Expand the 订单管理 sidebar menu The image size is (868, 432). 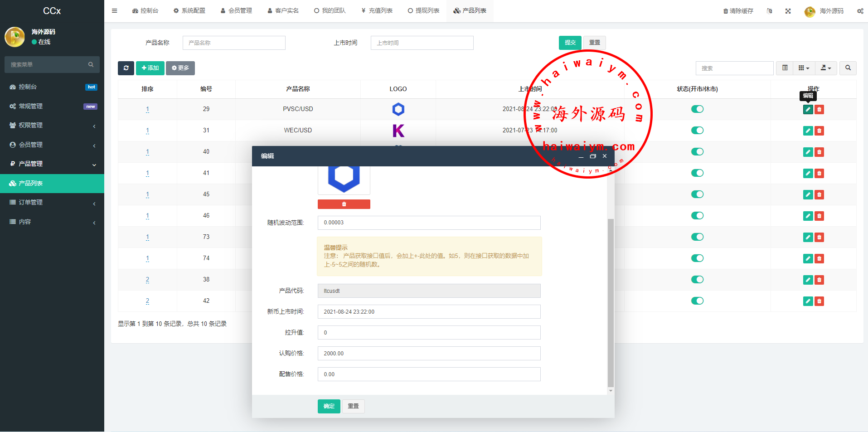(x=52, y=203)
